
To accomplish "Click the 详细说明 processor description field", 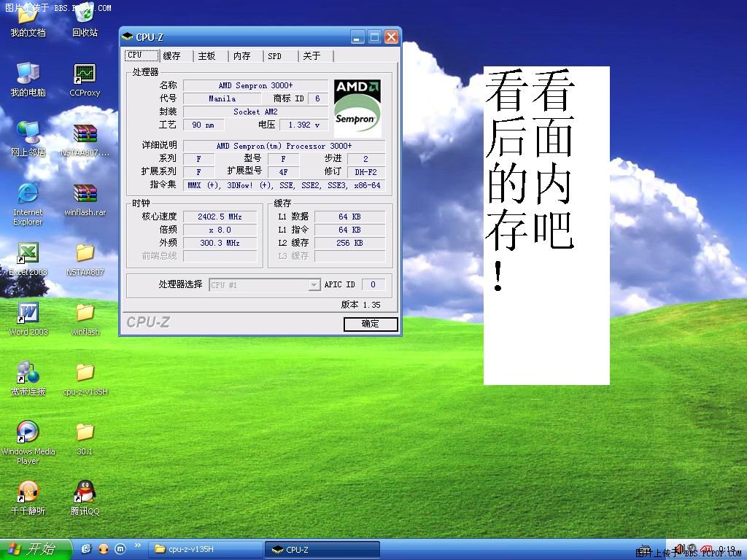I will tap(284, 146).
